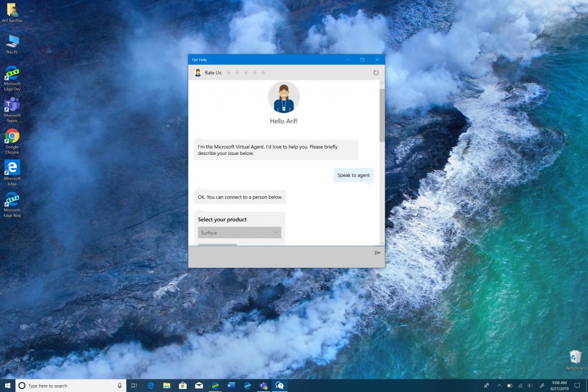
Task: Start voice search with the taskbar microphone
Action: pos(119,386)
